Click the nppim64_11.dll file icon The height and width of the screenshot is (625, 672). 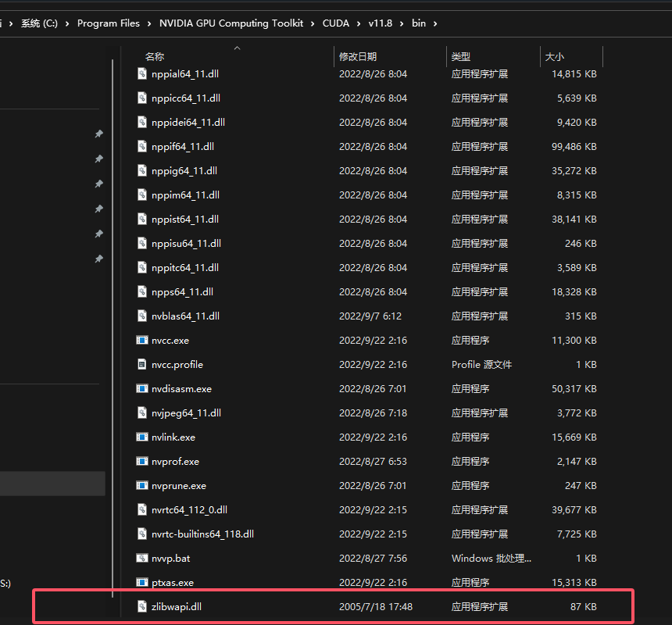pos(142,195)
